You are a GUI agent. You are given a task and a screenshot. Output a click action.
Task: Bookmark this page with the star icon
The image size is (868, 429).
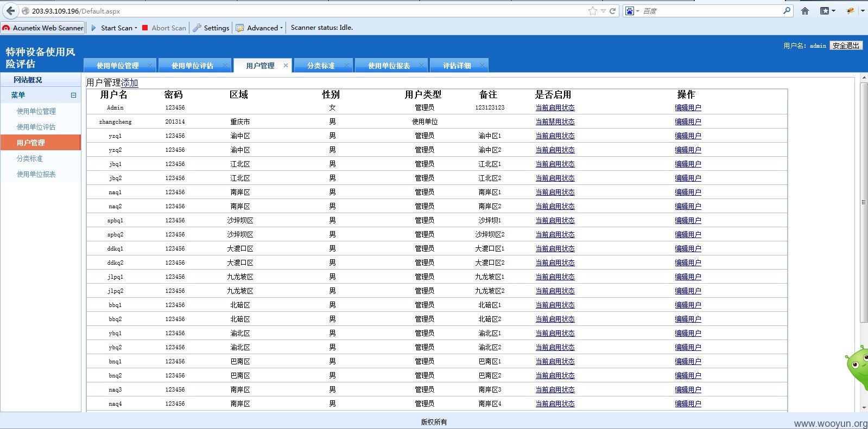click(x=592, y=11)
